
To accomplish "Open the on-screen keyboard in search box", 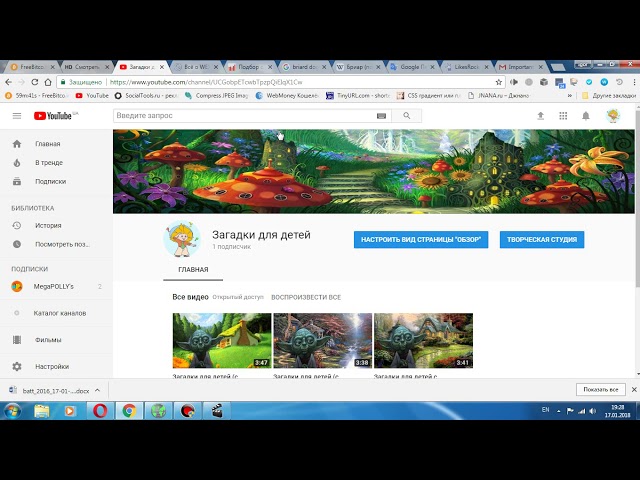I will [380, 116].
